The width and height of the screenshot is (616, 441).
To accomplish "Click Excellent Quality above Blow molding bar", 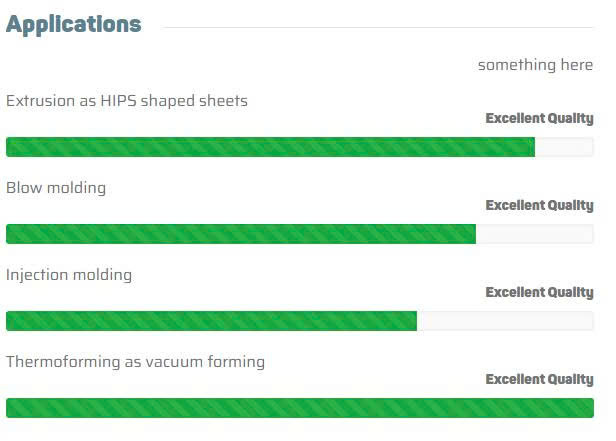I will click(x=539, y=206).
